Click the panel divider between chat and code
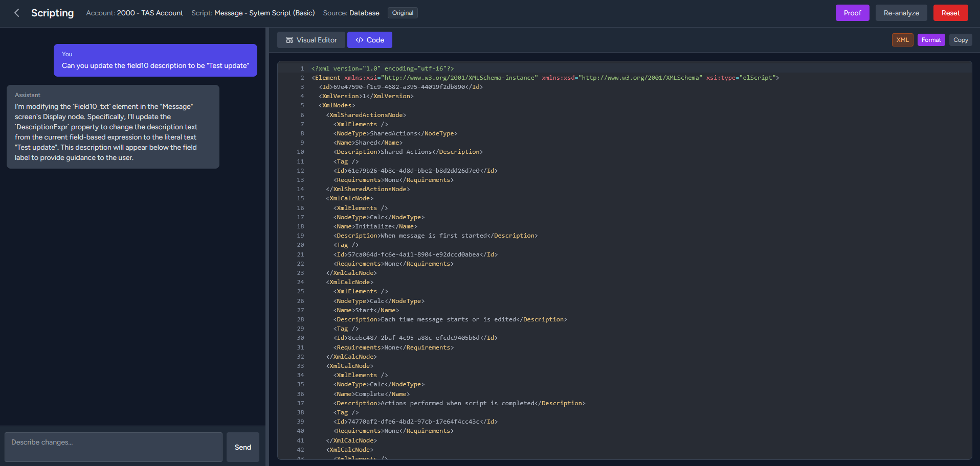980x466 pixels. [x=267, y=245]
